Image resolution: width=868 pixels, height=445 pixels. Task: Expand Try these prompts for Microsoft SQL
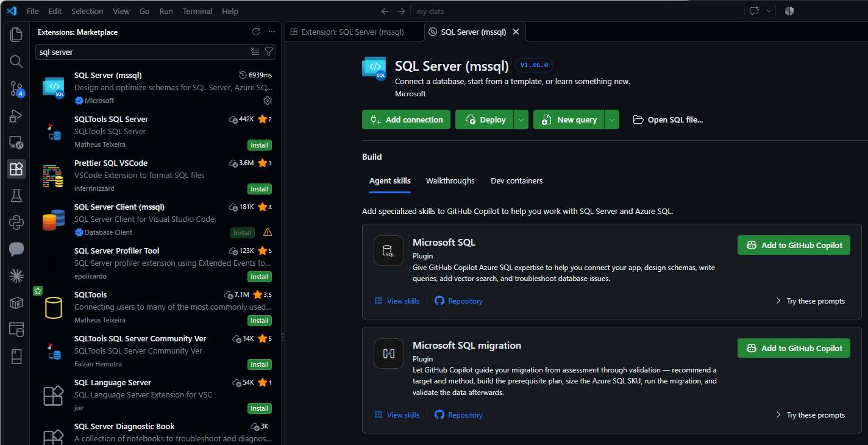click(810, 301)
